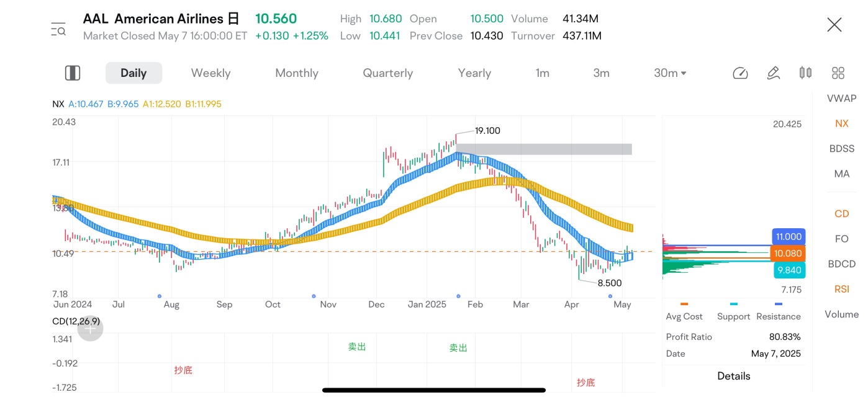868x400 pixels.
Task: Select the Daily timeframe tab
Action: pyautogui.click(x=133, y=73)
